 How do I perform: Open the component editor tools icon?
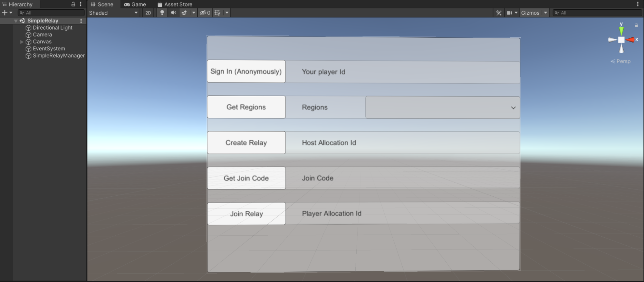[499, 13]
